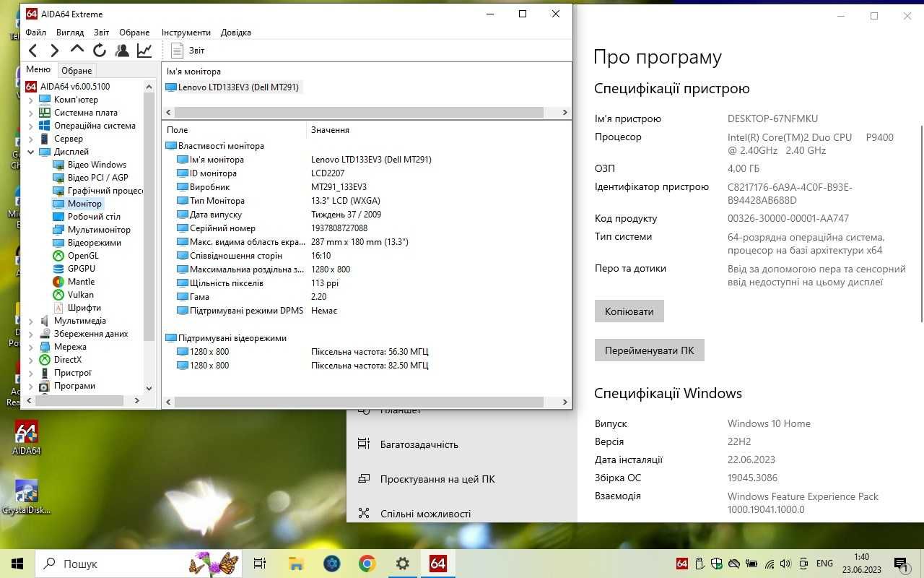Open Task View on taskbar
The width and height of the screenshot is (924, 578).
point(260,564)
